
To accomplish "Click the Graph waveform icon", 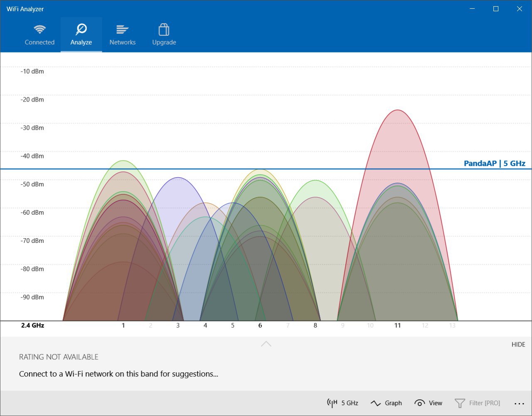I will [376, 403].
